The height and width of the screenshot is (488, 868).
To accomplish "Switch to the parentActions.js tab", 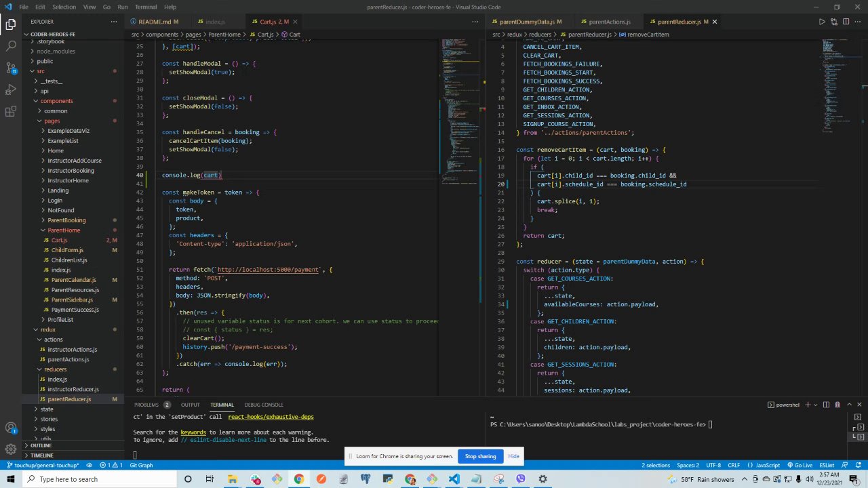I will point(608,22).
